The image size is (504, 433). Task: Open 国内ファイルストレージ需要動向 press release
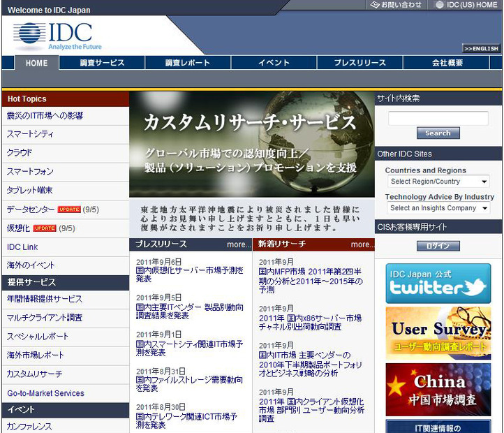190,384
